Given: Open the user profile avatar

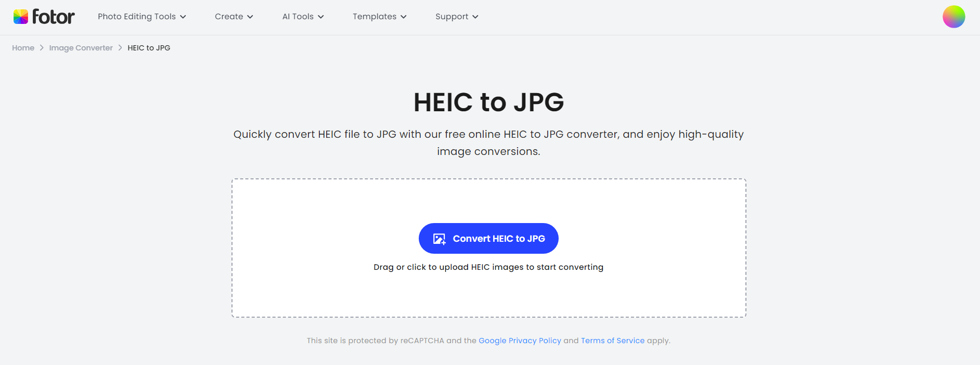Looking at the screenshot, I should (954, 17).
